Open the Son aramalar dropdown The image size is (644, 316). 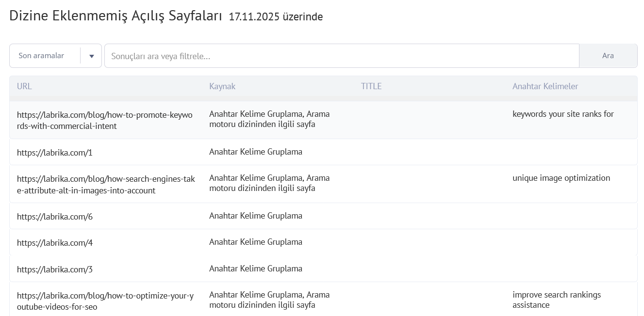click(x=41, y=55)
